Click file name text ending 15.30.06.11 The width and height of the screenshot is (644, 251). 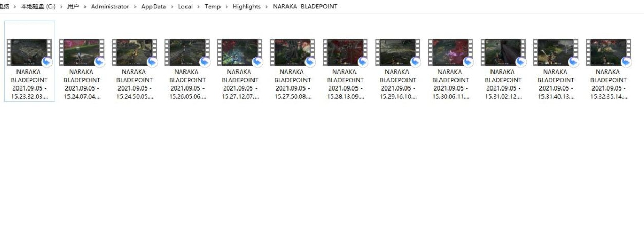450,84
